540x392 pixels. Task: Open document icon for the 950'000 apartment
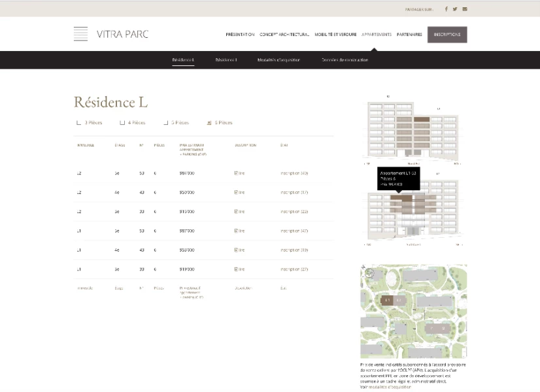236,193
